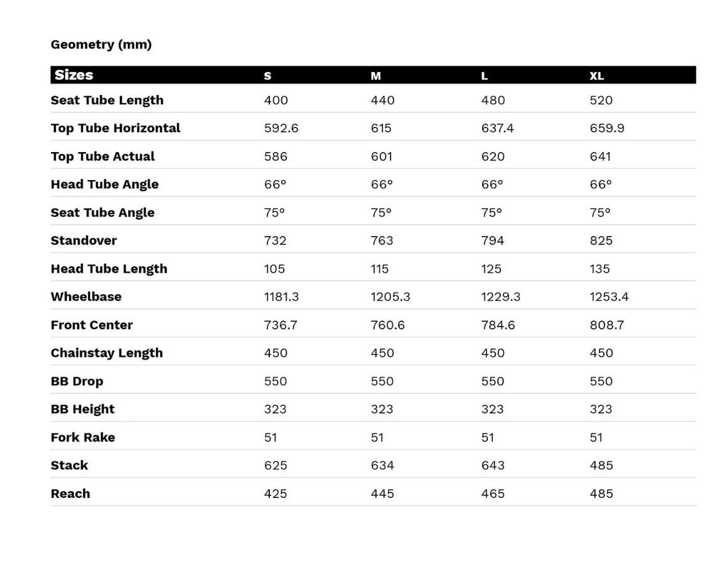Select the "Chainstay Length" row label
This screenshot has height=583, width=728.
pos(107,353)
